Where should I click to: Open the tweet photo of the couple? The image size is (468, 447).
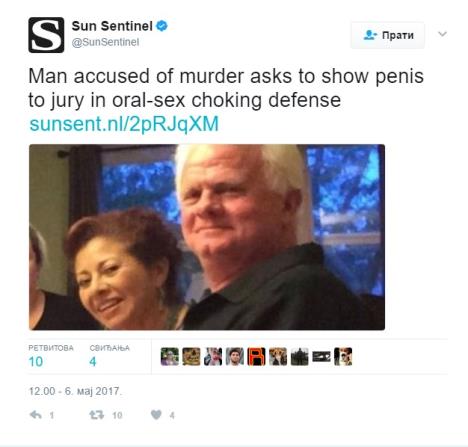207,237
